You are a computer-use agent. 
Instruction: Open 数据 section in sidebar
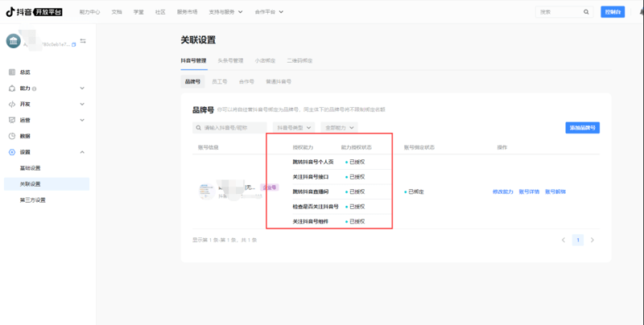[x=25, y=136]
